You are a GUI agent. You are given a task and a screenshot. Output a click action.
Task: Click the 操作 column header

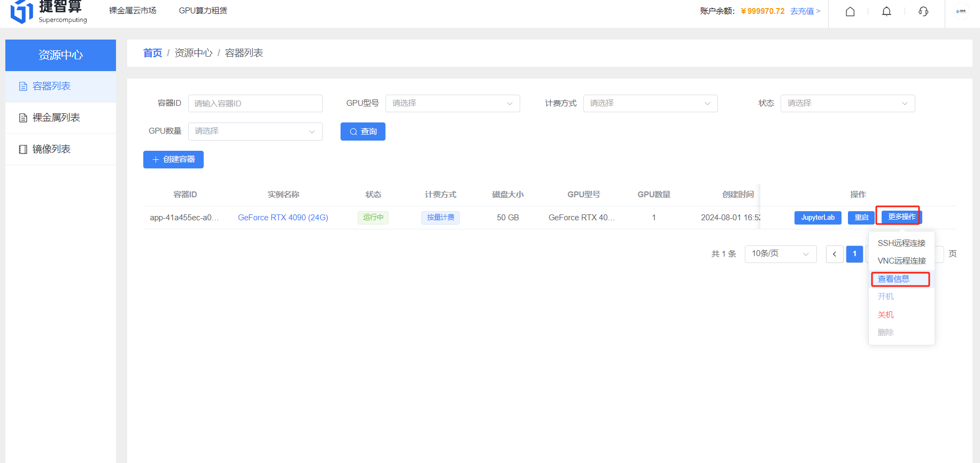point(858,195)
